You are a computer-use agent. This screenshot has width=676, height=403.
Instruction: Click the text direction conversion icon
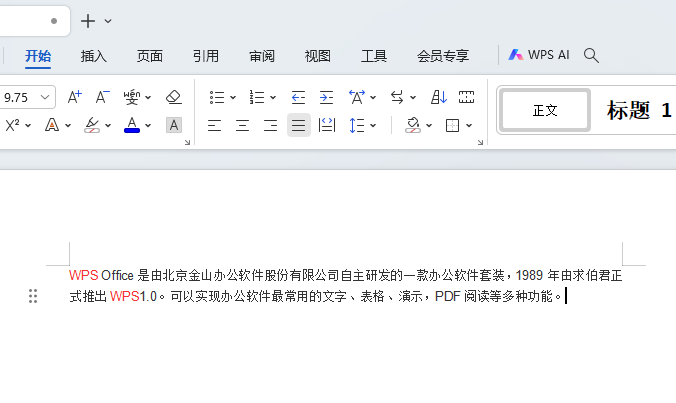(397, 97)
